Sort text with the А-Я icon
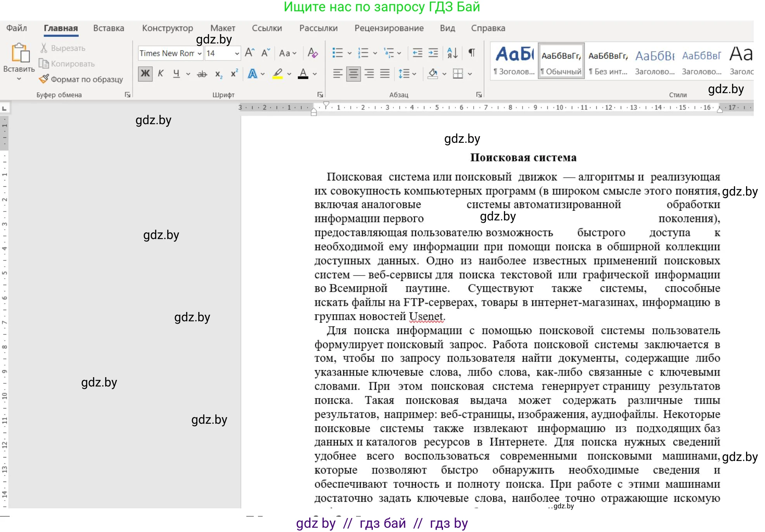This screenshot has width=765, height=532. click(452, 53)
